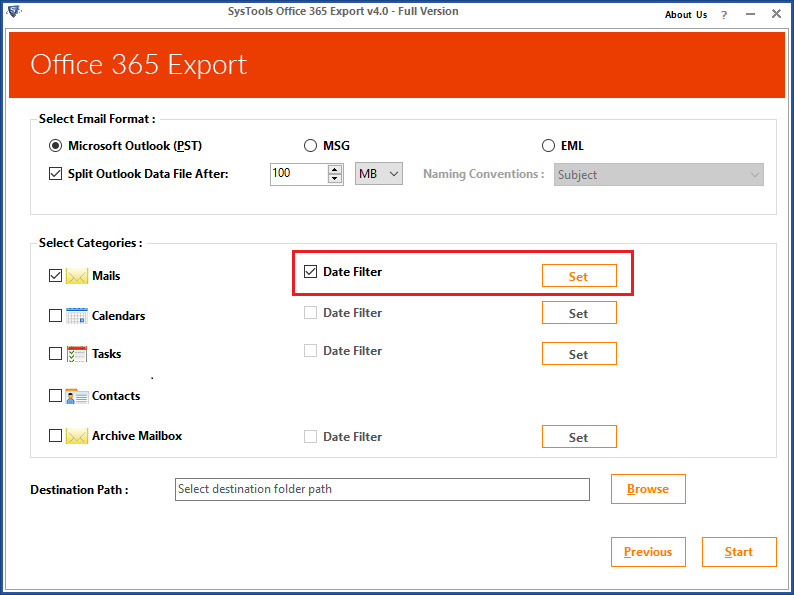
Task: Click Set button for Calendars date filter
Action: 579,313
